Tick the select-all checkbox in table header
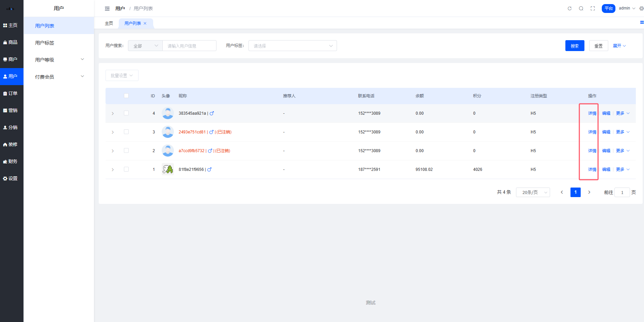The width and height of the screenshot is (644, 322). point(126,96)
